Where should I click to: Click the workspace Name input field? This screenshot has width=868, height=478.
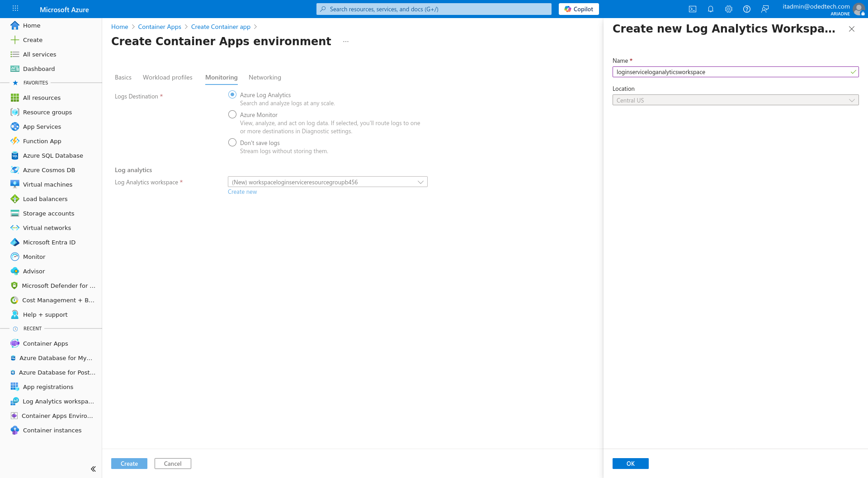click(736, 72)
